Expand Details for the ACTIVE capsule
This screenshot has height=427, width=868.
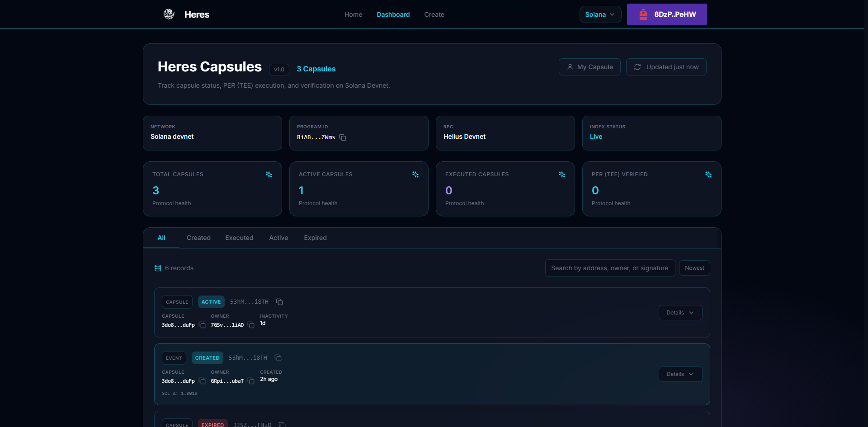[680, 313]
